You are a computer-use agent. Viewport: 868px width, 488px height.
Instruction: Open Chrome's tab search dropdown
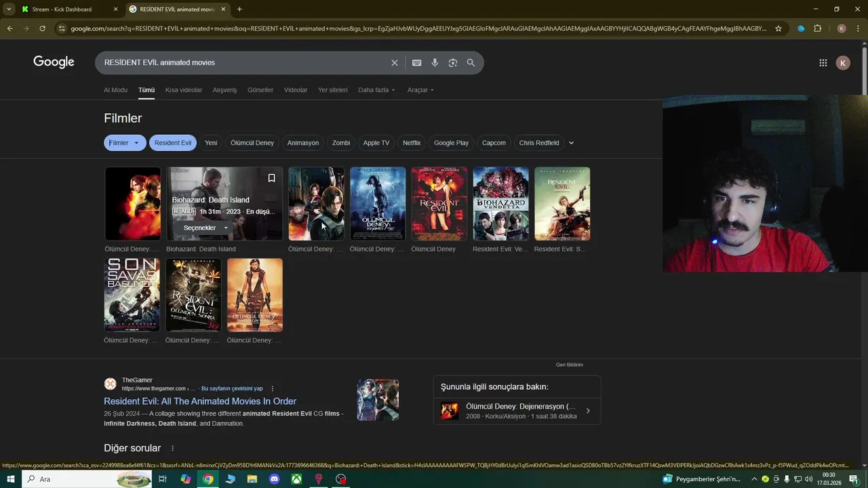point(9,9)
